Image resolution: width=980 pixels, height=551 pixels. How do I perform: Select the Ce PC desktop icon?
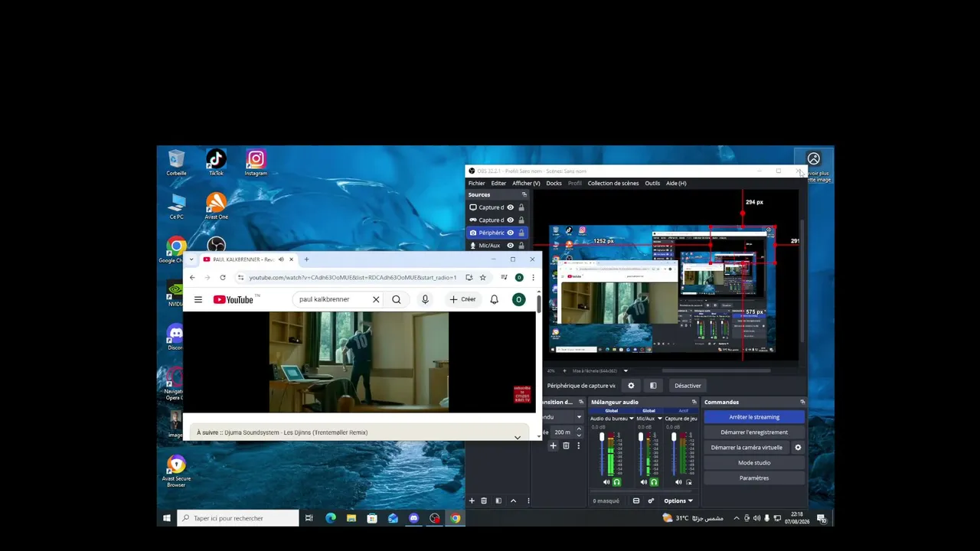click(177, 206)
